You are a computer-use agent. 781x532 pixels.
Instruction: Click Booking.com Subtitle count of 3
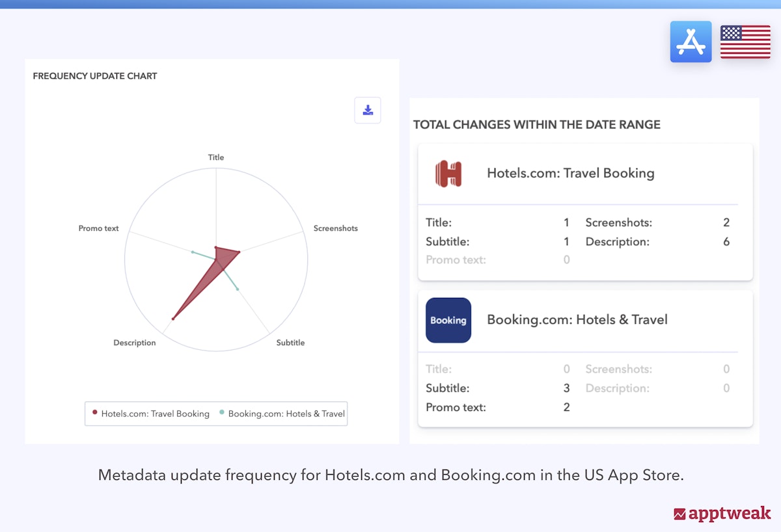pos(566,388)
